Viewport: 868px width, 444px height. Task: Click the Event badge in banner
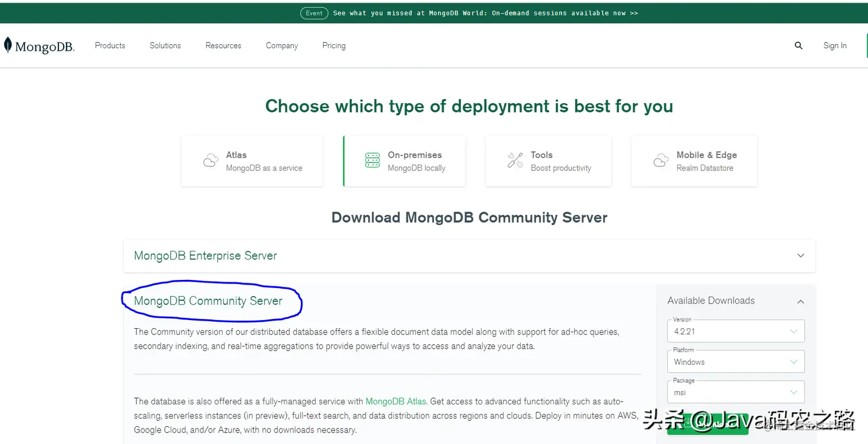314,13
